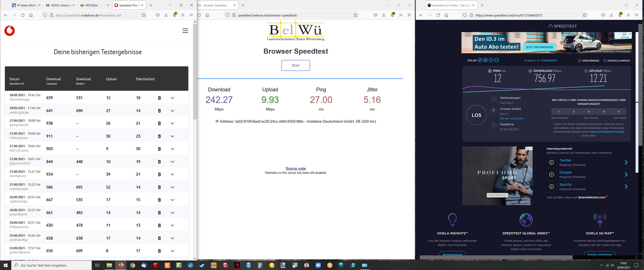Choose rating 3 Wie erwartet
The width and height of the screenshot is (644, 270).
pyautogui.click(x=589, y=112)
